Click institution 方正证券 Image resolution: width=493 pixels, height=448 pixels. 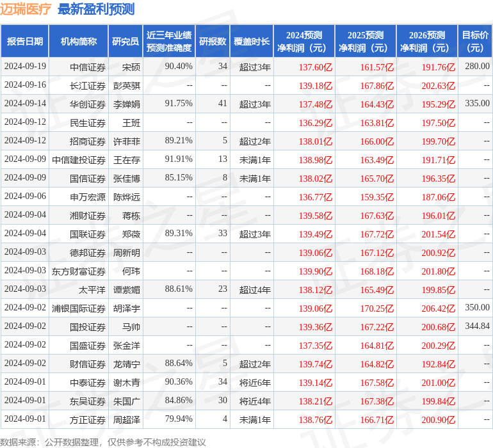(88, 420)
